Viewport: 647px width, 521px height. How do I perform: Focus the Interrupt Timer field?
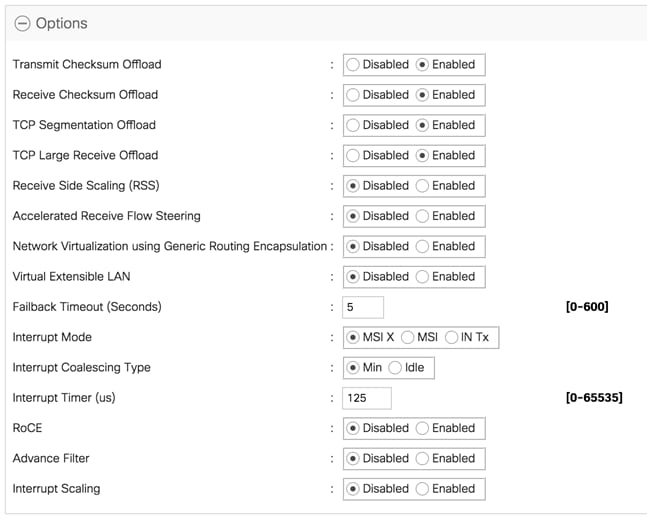366,398
